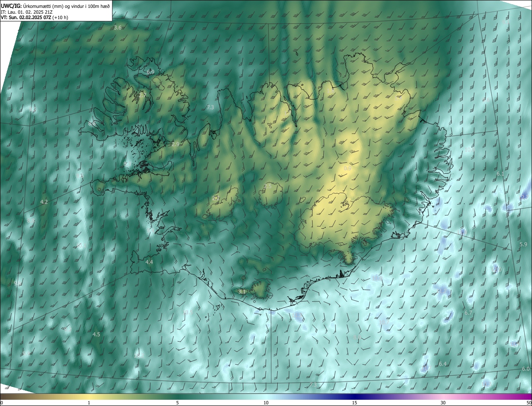Viewport: 532px width, 406px height.
Task: Click the 2.9 value label on map
Action: 175,144
